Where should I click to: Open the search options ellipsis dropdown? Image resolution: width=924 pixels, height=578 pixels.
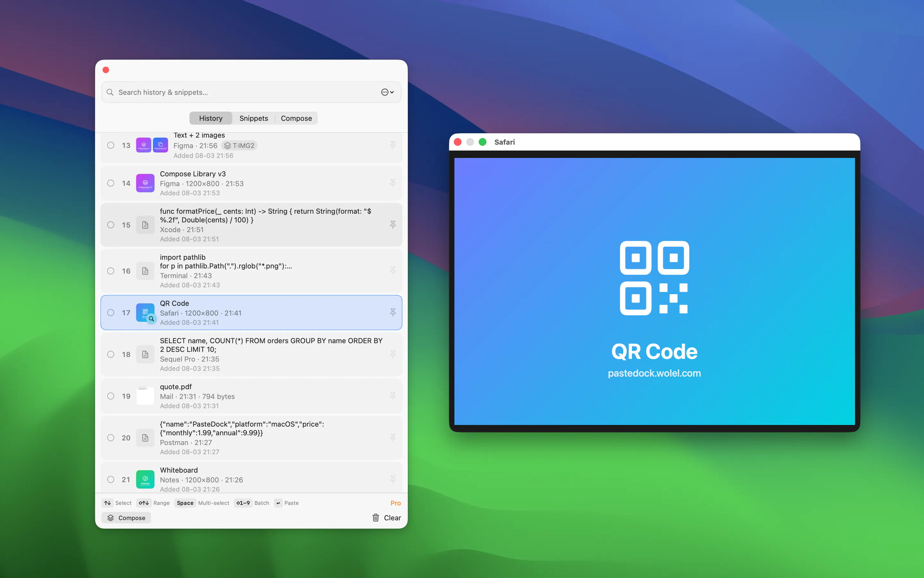pyautogui.click(x=387, y=92)
